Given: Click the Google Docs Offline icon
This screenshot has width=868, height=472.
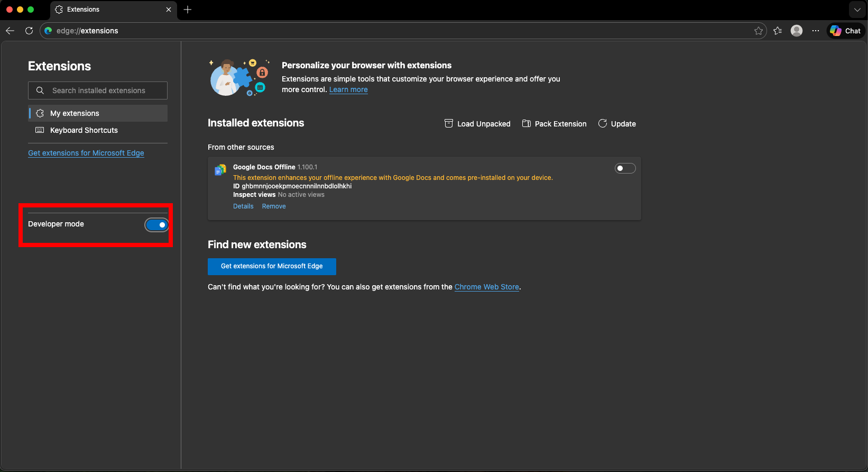Looking at the screenshot, I should (x=220, y=170).
